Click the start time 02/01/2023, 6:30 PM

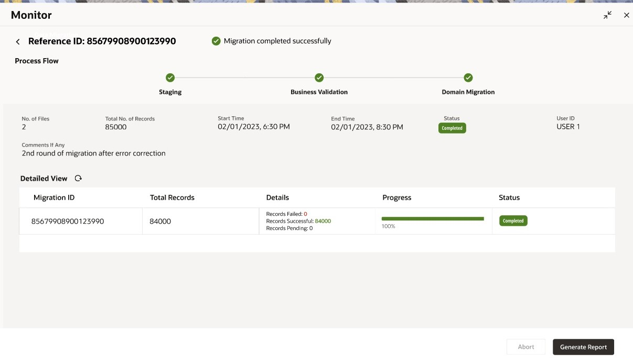(x=254, y=127)
